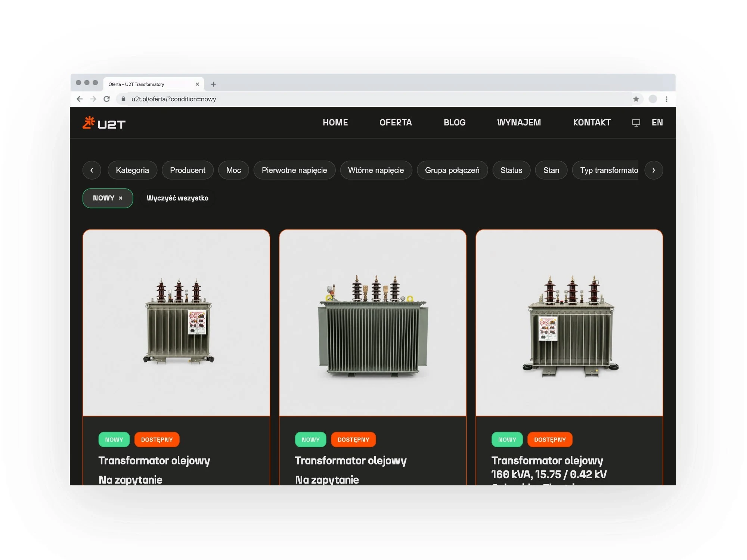Go back with the browser back arrow
The image size is (747, 560).
pos(80,99)
